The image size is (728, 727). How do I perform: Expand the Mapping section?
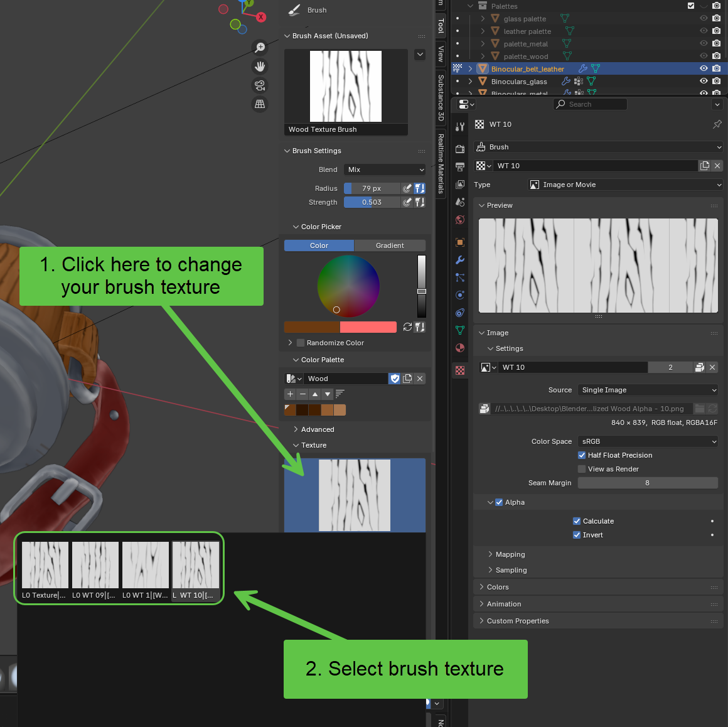(510, 554)
